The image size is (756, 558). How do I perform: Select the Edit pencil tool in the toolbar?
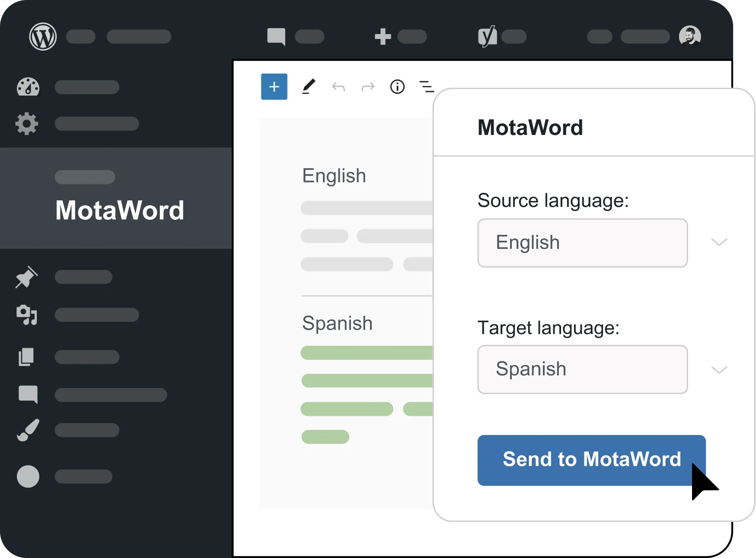coord(309,87)
